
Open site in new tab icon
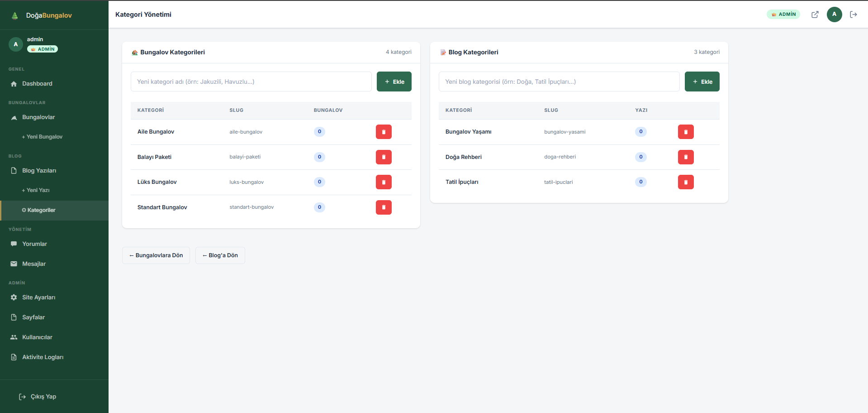pyautogui.click(x=815, y=14)
